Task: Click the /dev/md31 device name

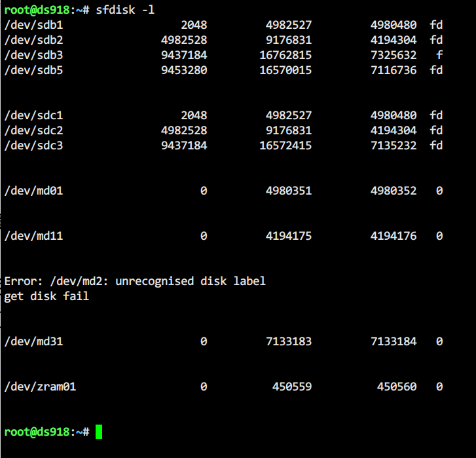Action: click(x=33, y=341)
